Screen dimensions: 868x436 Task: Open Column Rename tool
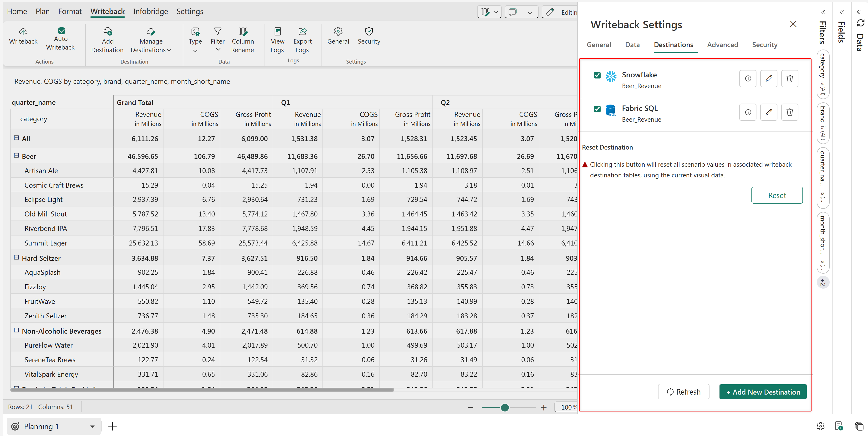243,40
